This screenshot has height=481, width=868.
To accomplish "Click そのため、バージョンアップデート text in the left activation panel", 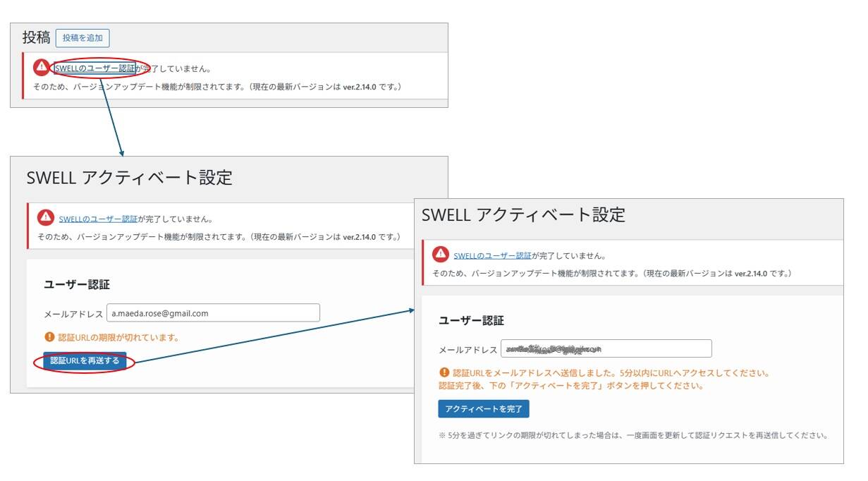I will (220, 236).
